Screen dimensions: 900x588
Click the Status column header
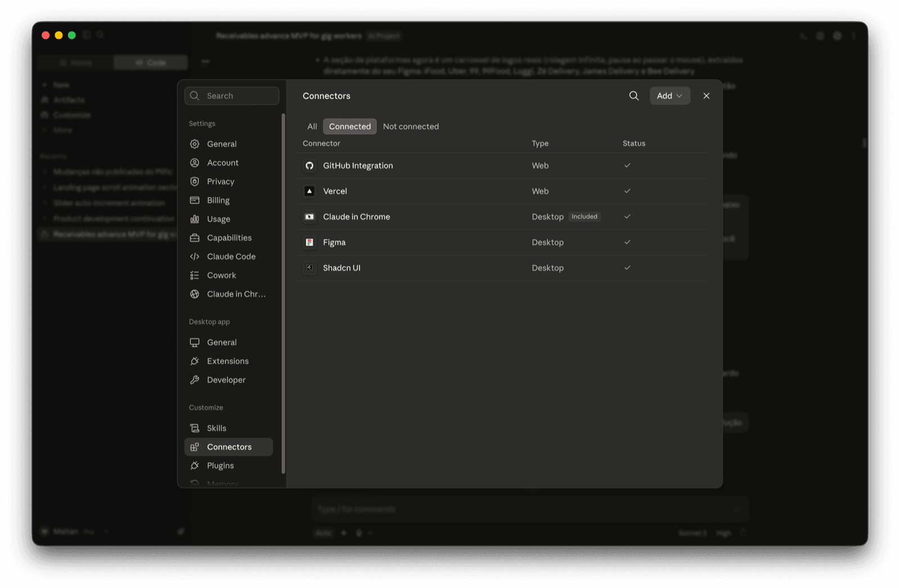coord(634,143)
